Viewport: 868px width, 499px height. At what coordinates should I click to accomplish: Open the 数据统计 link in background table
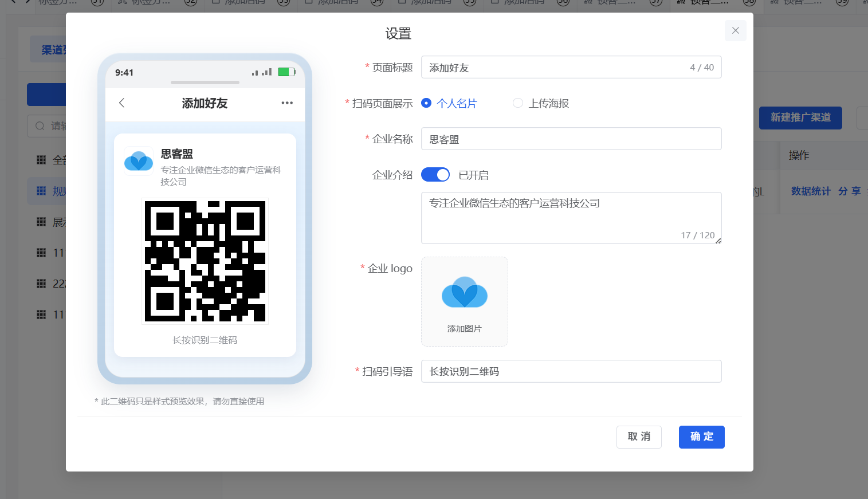tap(811, 191)
